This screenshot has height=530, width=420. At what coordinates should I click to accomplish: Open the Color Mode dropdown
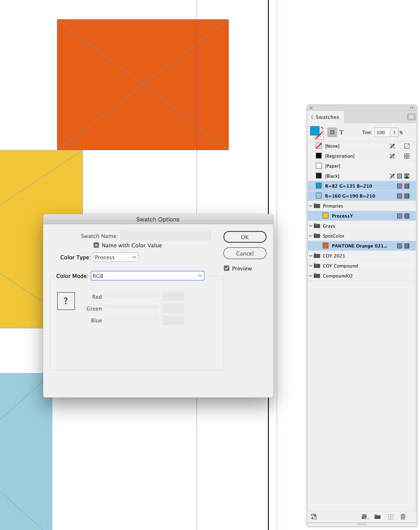pyautogui.click(x=147, y=276)
